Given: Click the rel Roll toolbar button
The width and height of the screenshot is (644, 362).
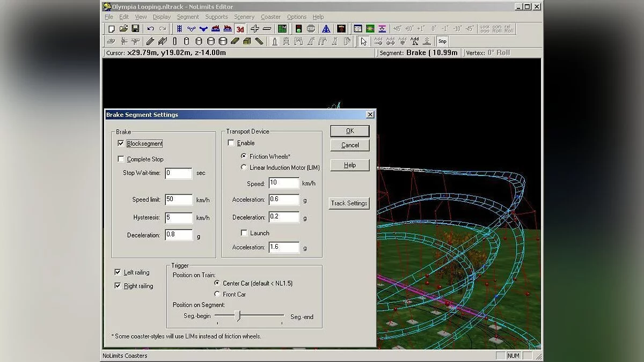Looking at the screenshot, I should point(509,28).
